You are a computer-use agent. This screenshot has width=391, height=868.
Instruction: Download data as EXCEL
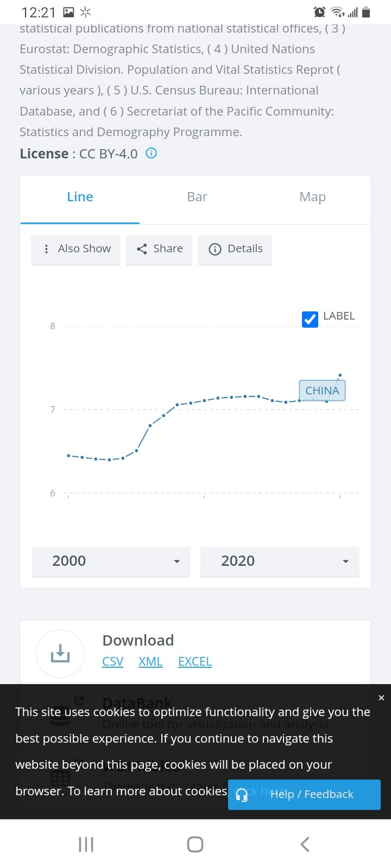click(x=195, y=662)
